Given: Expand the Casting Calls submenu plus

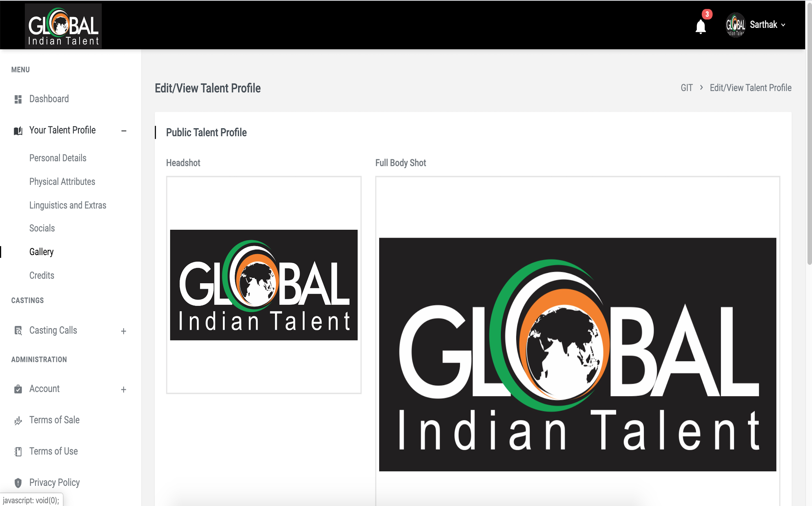Looking at the screenshot, I should click(x=123, y=331).
